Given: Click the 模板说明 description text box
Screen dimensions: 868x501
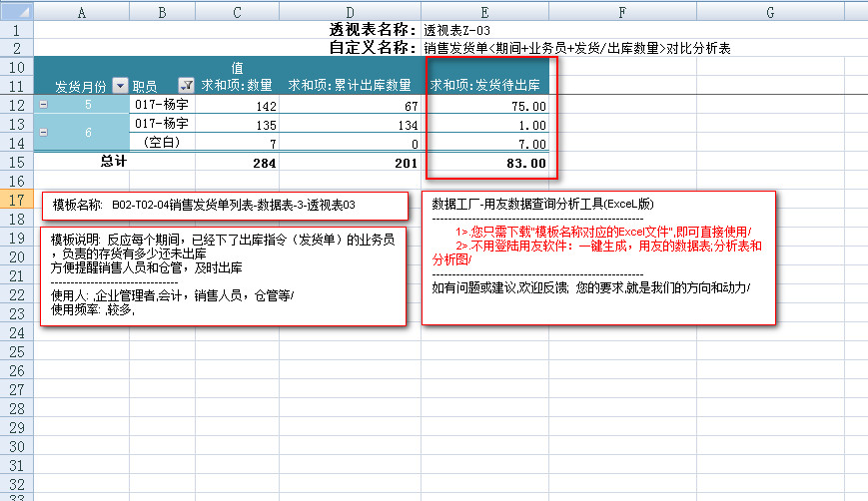Looking at the screenshot, I should click(225, 275).
